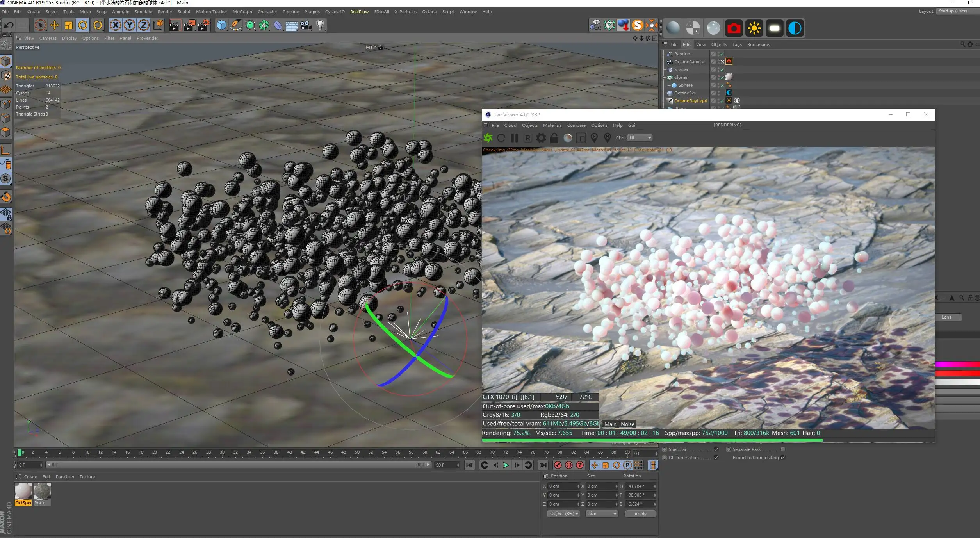Viewport: 980px width, 538px height.
Task: Open the Size mode dropdown
Action: (x=602, y=514)
